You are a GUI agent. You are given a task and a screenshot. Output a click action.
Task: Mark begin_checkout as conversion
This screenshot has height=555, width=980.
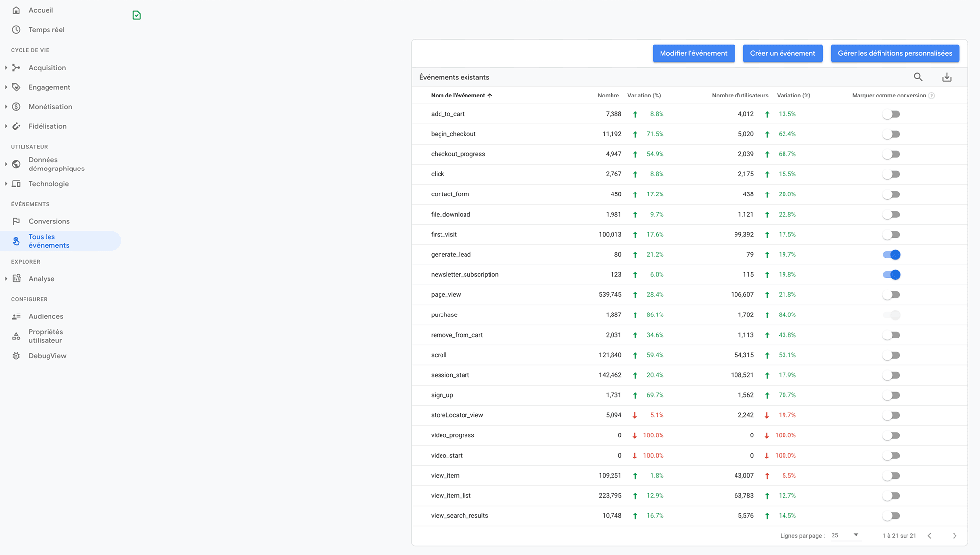[x=891, y=134]
